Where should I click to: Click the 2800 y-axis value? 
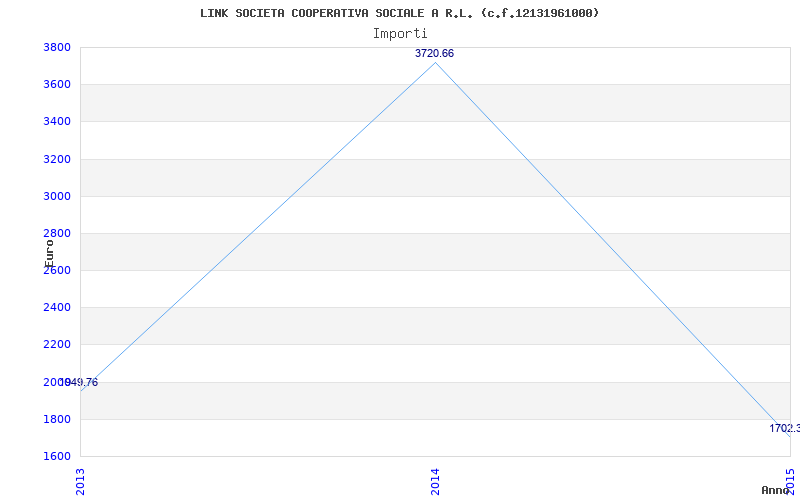(57, 234)
